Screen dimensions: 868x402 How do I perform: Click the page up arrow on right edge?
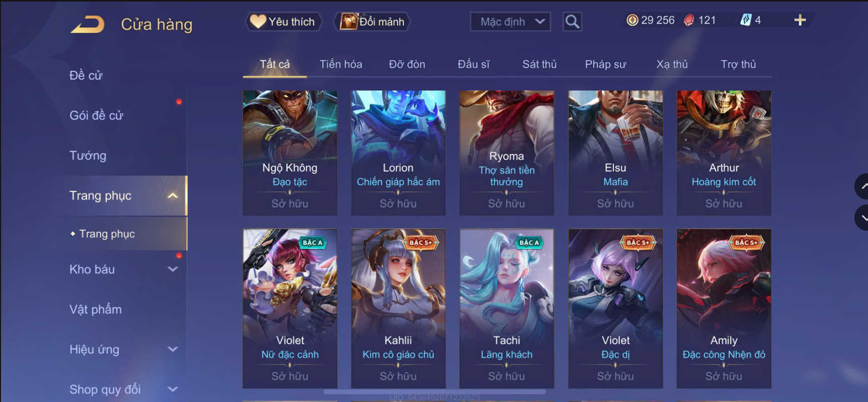click(862, 186)
